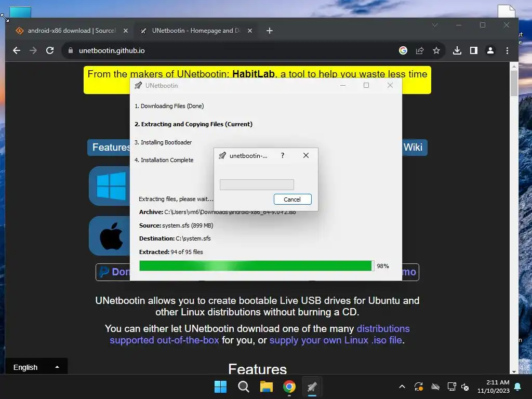
Task: Open the Windows Start menu
Action: click(x=220, y=387)
